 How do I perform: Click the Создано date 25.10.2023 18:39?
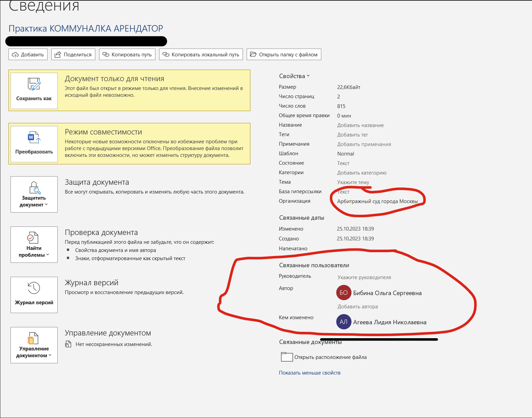point(355,239)
